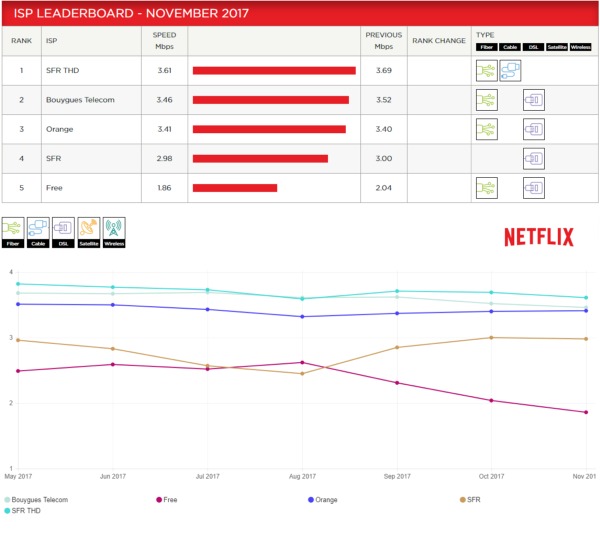
Task: Click the Netflix logo
Action: coord(539,237)
